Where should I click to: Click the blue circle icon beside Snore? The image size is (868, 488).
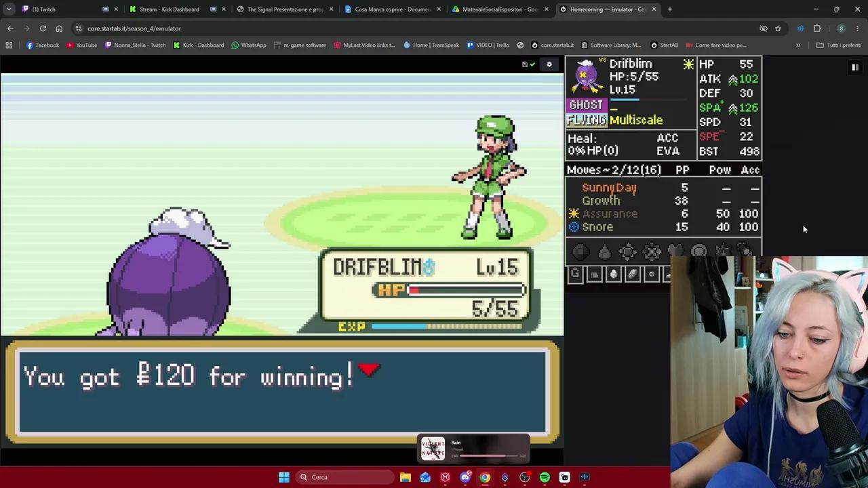574,227
